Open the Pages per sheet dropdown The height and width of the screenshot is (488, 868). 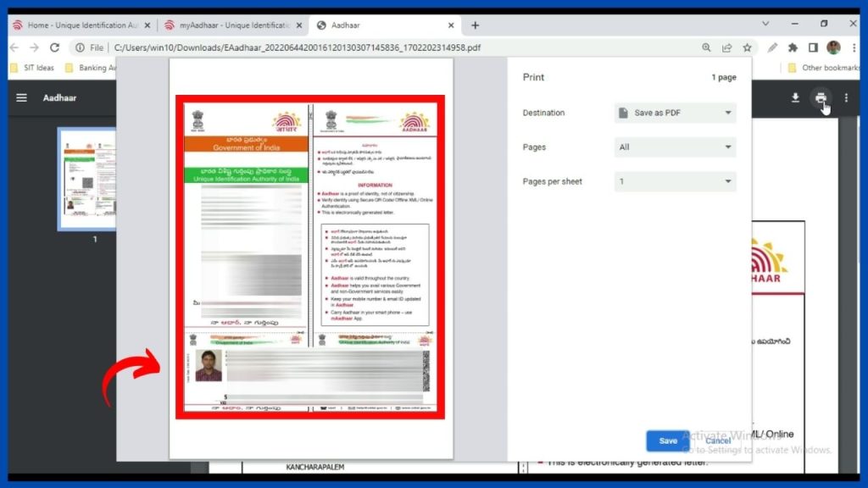pos(674,181)
